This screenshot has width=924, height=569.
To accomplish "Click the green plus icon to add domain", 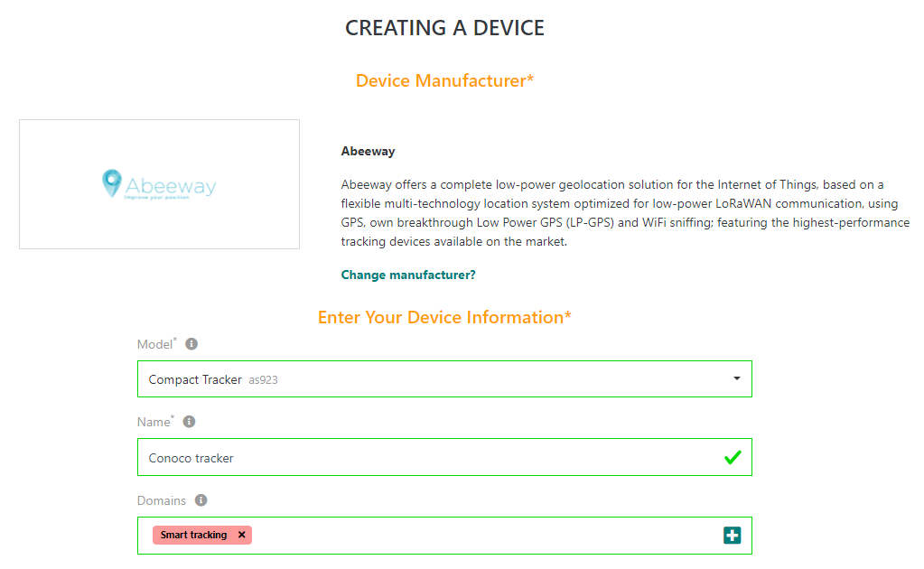I will point(732,536).
